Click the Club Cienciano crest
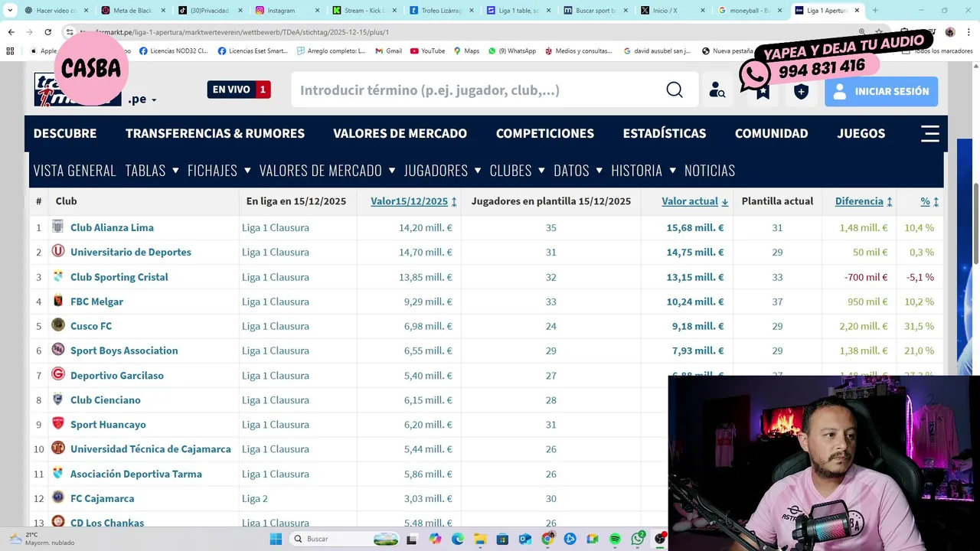This screenshot has width=980, height=551. 58,399
